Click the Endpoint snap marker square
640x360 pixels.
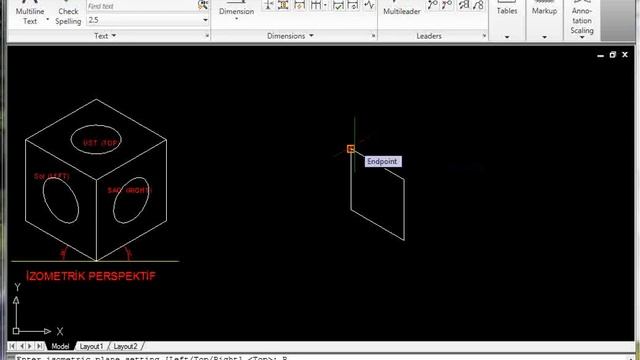point(351,149)
